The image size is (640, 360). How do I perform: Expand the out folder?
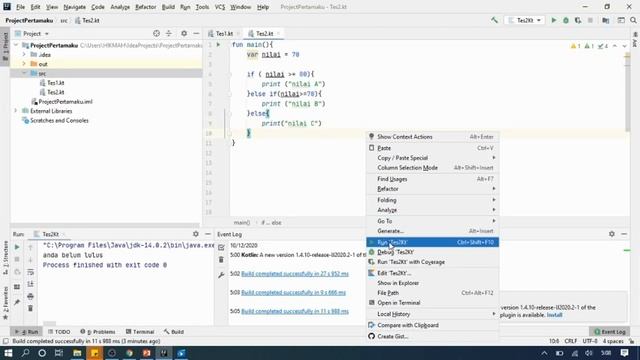coord(24,64)
